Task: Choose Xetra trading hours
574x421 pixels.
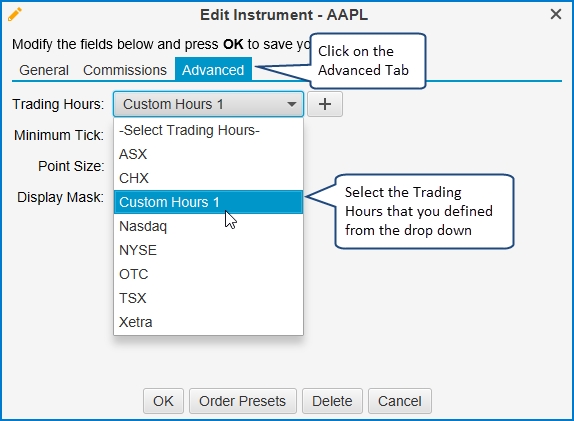Action: pyautogui.click(x=208, y=322)
